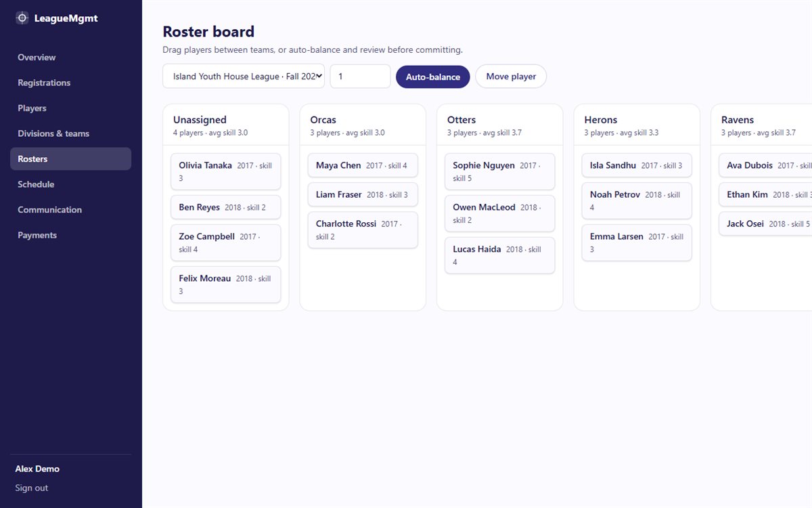Click Unassigned's "4 players · avg skill 3.0"
The width and height of the screenshot is (812, 508).
210,133
